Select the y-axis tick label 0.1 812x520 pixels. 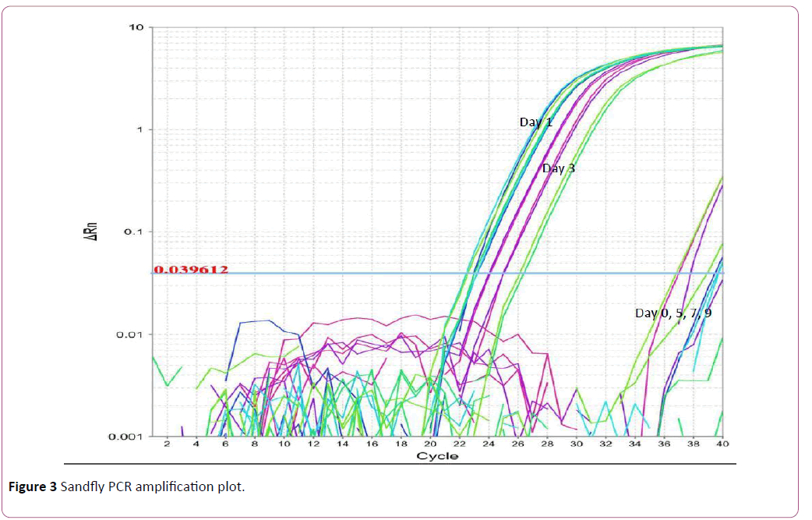[134, 232]
